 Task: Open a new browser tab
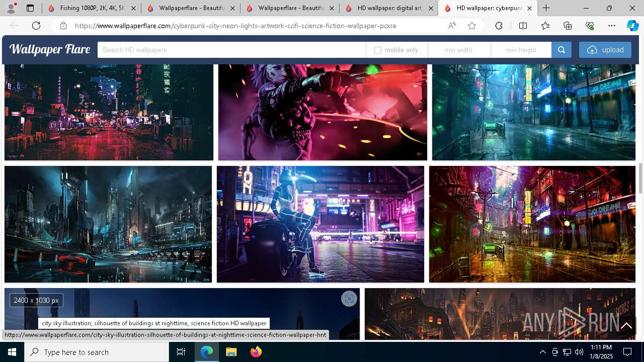coord(546,8)
